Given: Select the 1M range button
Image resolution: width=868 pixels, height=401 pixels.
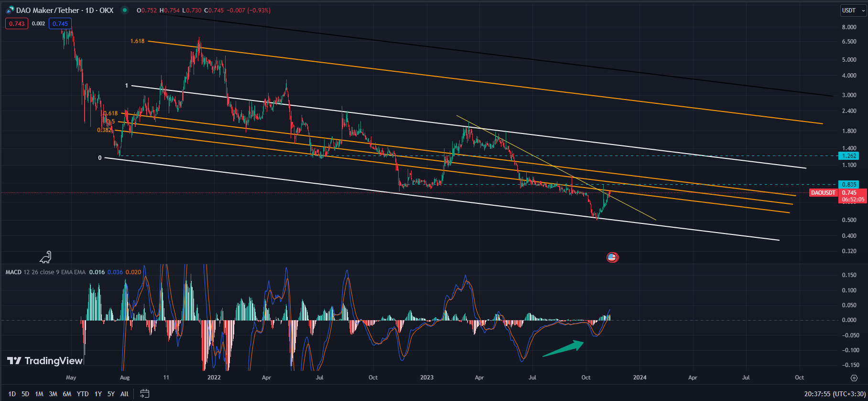Looking at the screenshot, I should (39, 394).
